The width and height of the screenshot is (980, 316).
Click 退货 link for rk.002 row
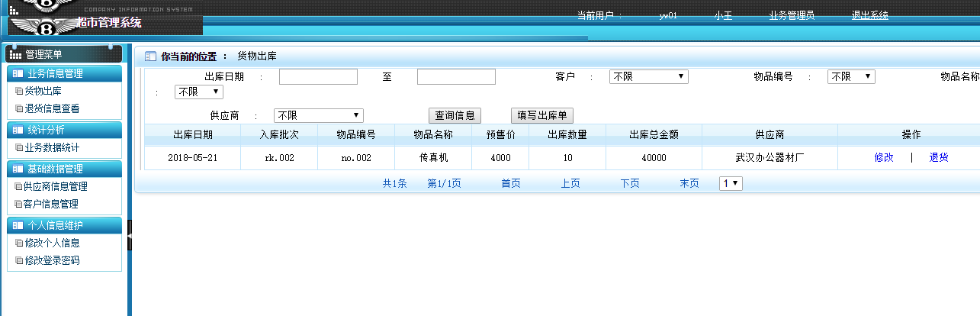click(x=939, y=157)
